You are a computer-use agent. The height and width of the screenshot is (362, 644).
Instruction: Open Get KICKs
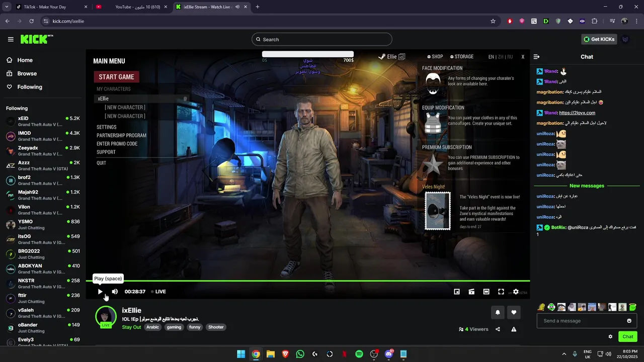click(x=599, y=39)
